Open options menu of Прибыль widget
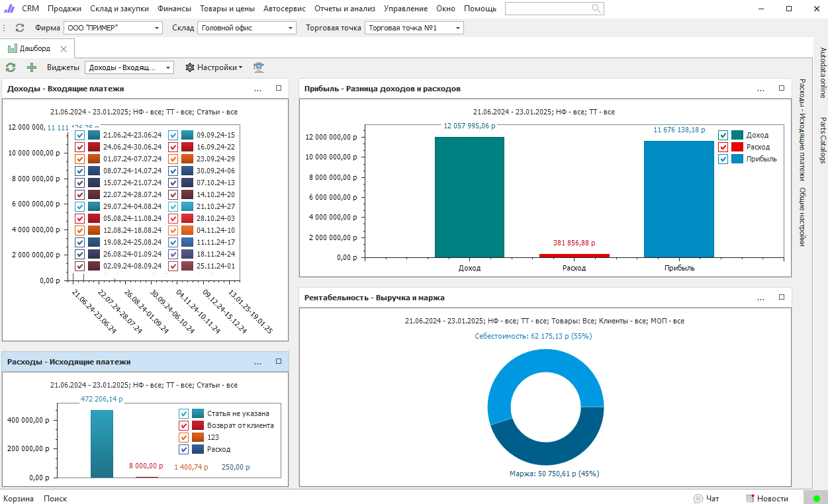 pyautogui.click(x=761, y=89)
